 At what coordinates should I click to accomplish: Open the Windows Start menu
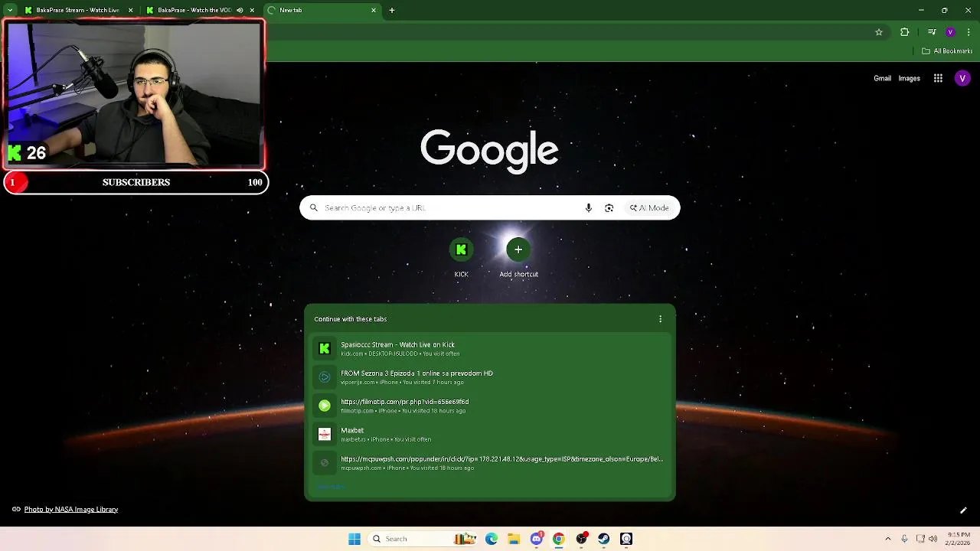coord(354,539)
